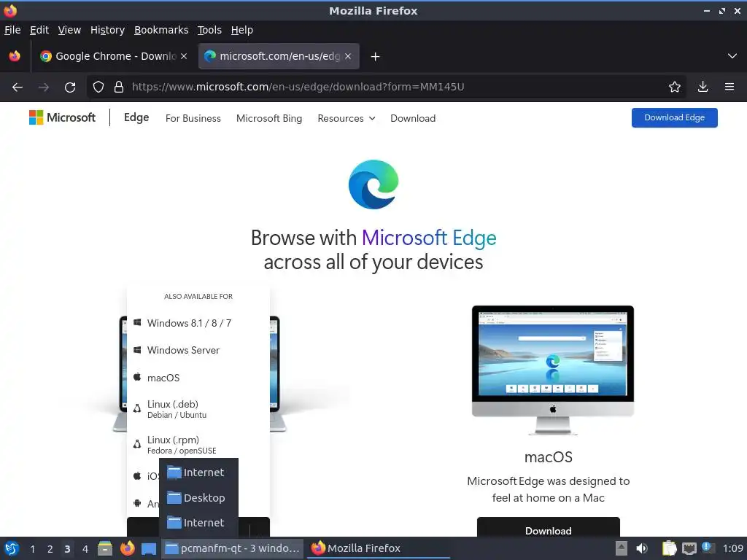Go to Edge home link
This screenshot has width=747, height=560.
[x=136, y=117]
